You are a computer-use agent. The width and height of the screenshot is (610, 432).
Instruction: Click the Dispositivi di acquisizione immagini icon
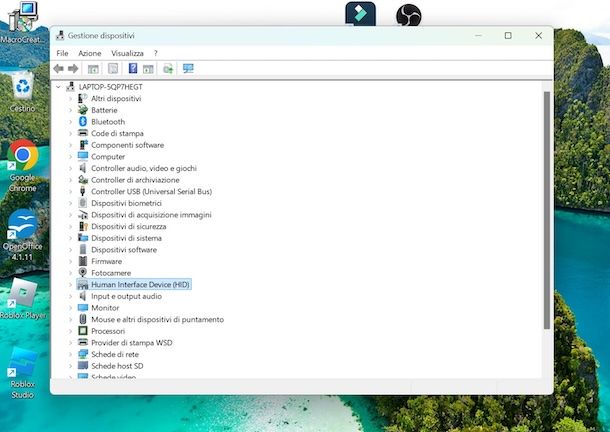coord(82,214)
